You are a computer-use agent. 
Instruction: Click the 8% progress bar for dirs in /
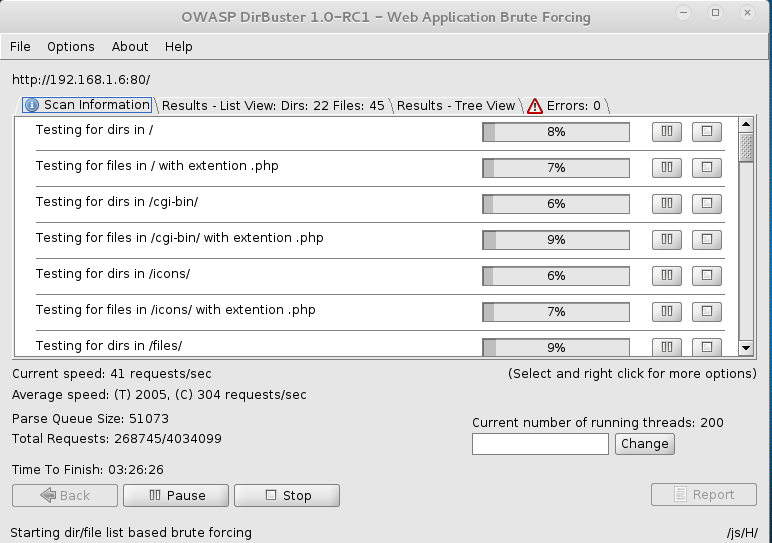point(556,132)
